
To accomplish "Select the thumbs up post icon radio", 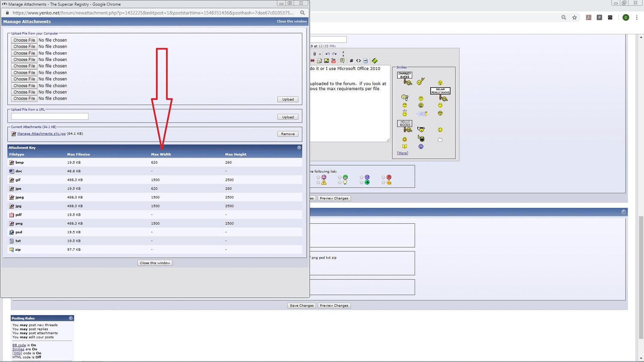I will click(383, 183).
